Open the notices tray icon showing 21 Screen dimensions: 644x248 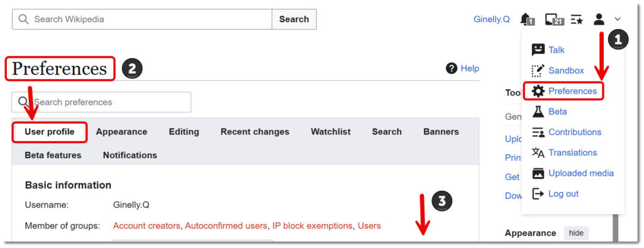554,19
